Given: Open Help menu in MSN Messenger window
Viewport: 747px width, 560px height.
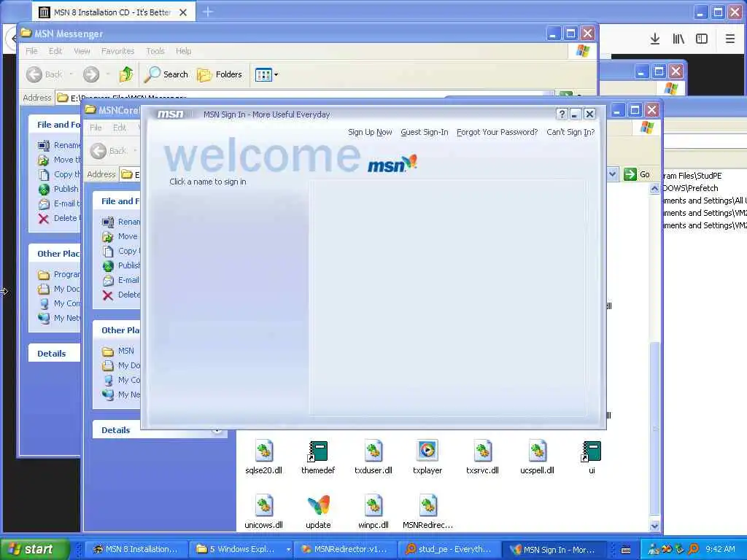Looking at the screenshot, I should click(x=183, y=51).
